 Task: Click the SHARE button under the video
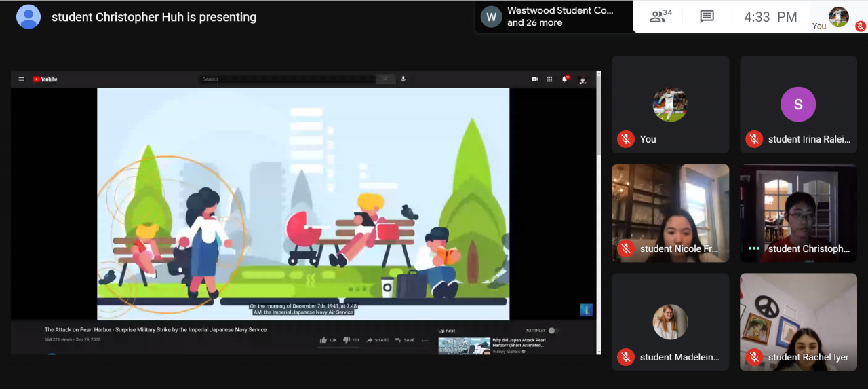click(378, 340)
